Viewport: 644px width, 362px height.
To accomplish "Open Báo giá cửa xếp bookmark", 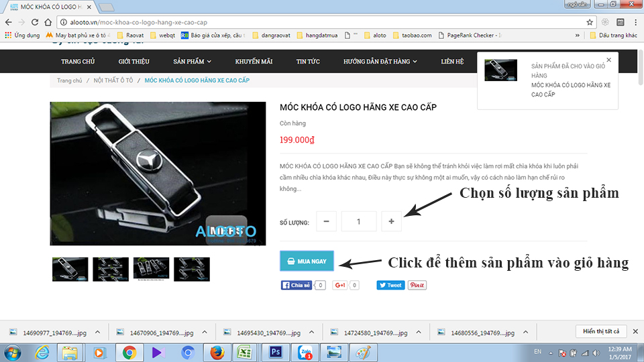I will point(213,36).
